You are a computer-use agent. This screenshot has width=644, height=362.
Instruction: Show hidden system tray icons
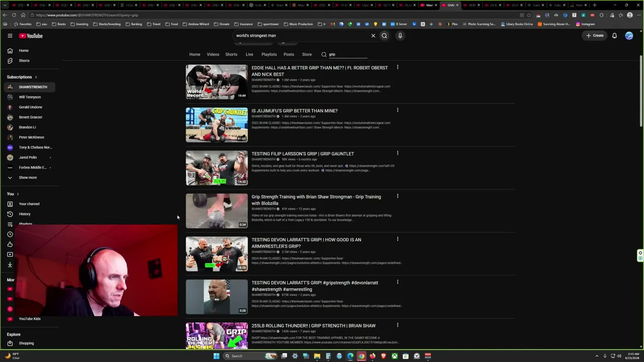click(597, 356)
